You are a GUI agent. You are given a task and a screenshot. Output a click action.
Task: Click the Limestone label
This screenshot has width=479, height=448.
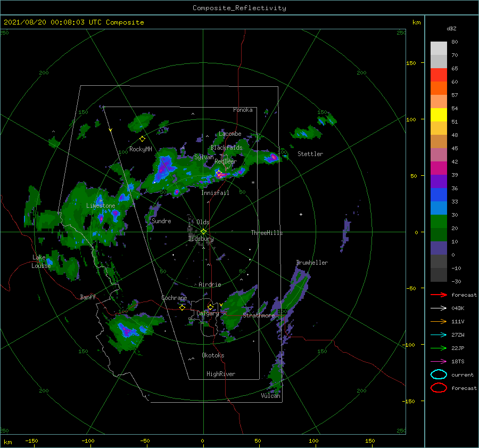click(x=101, y=206)
